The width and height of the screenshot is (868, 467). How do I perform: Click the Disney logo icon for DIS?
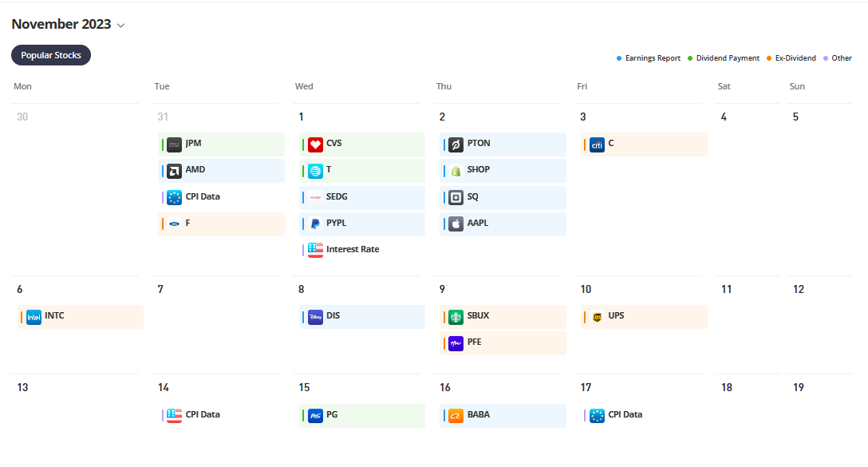pyautogui.click(x=315, y=316)
